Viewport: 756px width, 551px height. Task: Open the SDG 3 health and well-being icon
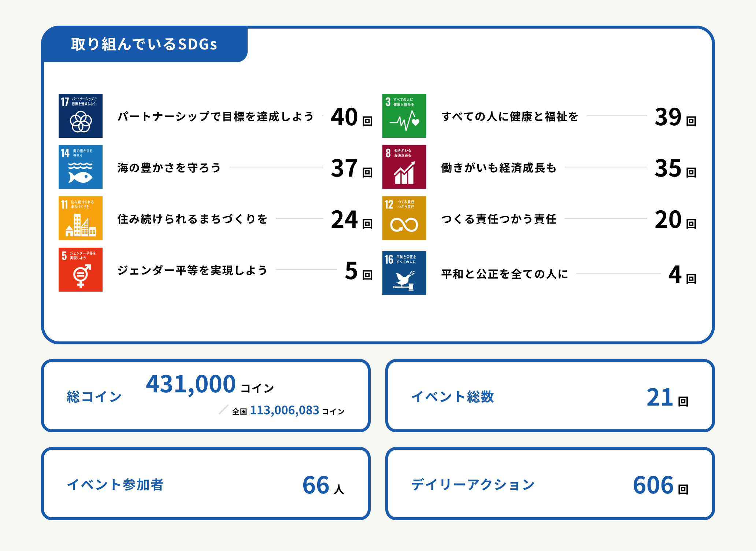pos(404,116)
